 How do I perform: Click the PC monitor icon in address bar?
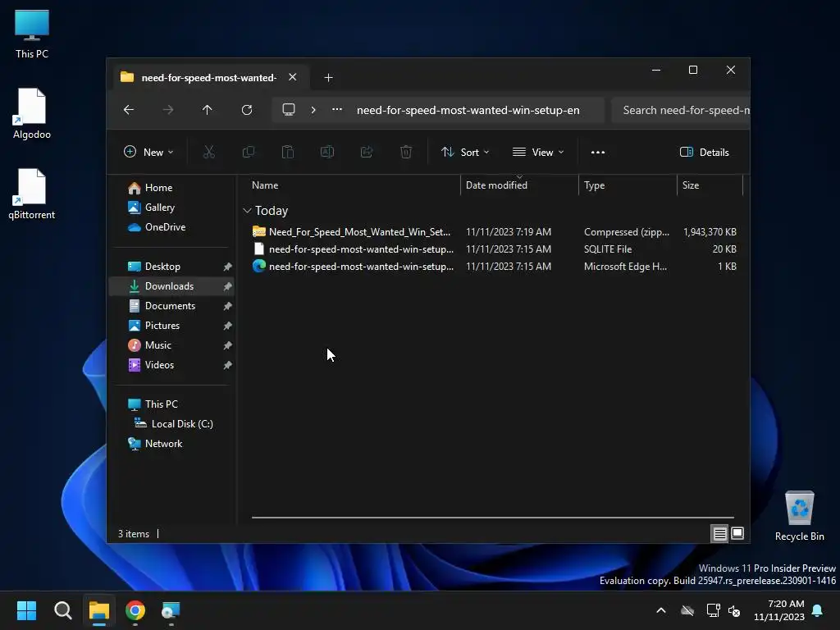click(289, 110)
